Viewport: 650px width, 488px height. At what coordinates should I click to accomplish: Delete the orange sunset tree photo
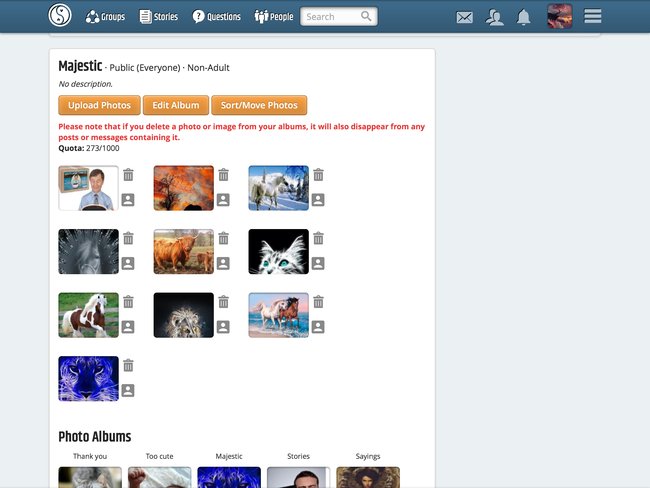point(223,175)
